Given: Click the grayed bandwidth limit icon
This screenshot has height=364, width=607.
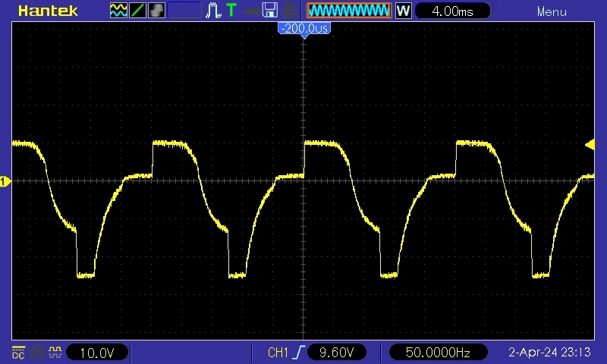Looking at the screenshot, I should tap(37, 353).
